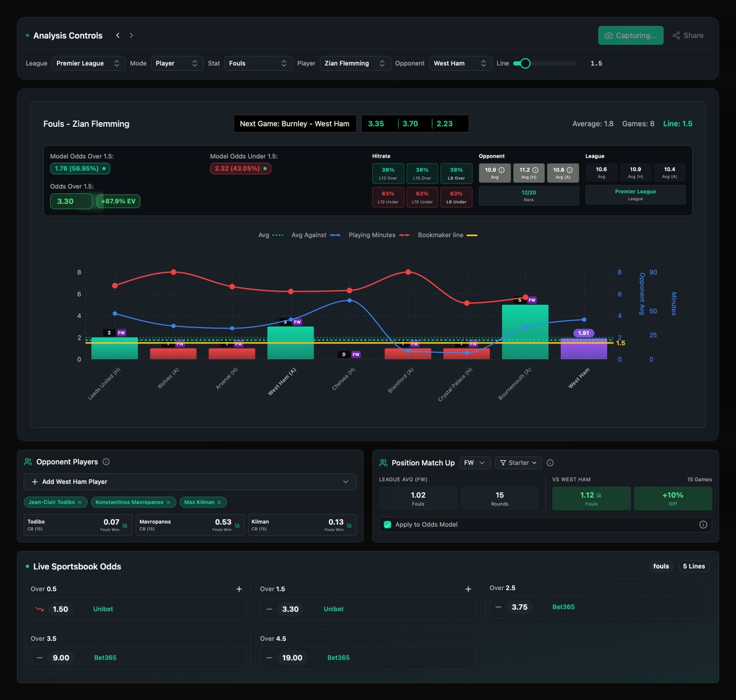
Task: Select the L8 Under hitrate tile
Action: (456, 197)
